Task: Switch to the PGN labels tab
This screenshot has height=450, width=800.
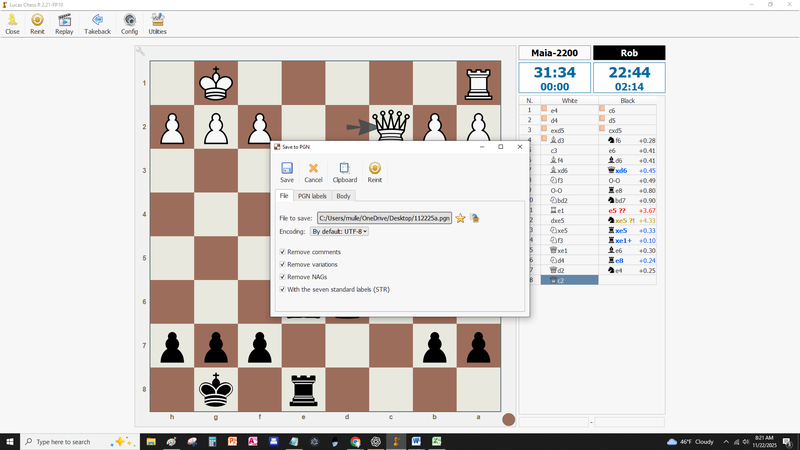Action: [312, 196]
